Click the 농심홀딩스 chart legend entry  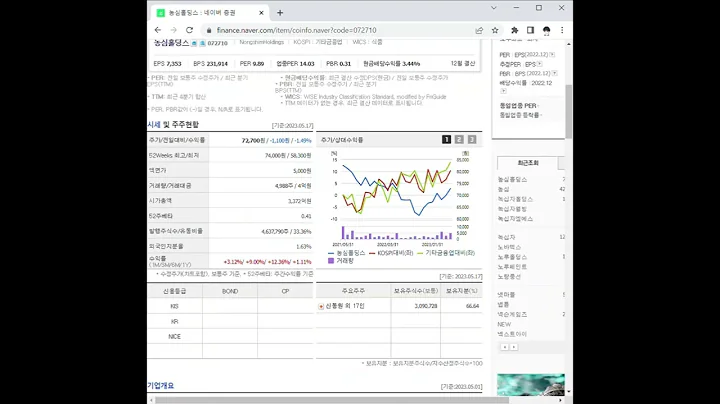pos(347,253)
